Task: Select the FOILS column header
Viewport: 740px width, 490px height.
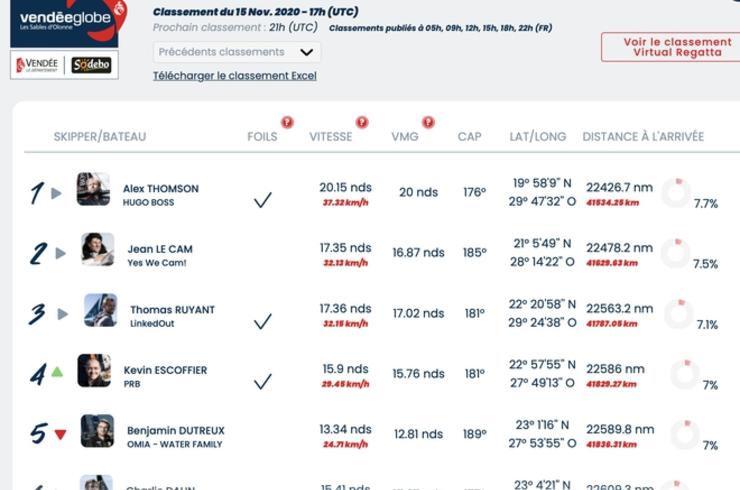Action: pos(262,136)
